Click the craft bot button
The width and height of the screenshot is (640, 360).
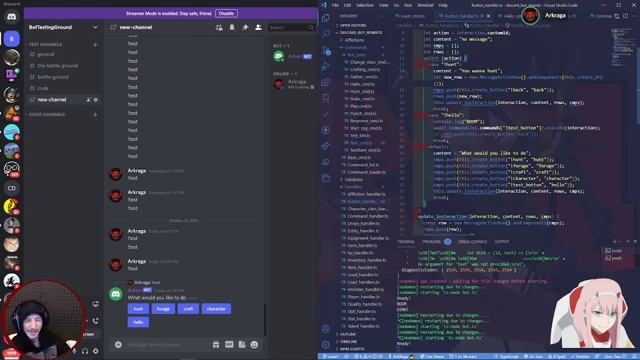click(x=188, y=309)
